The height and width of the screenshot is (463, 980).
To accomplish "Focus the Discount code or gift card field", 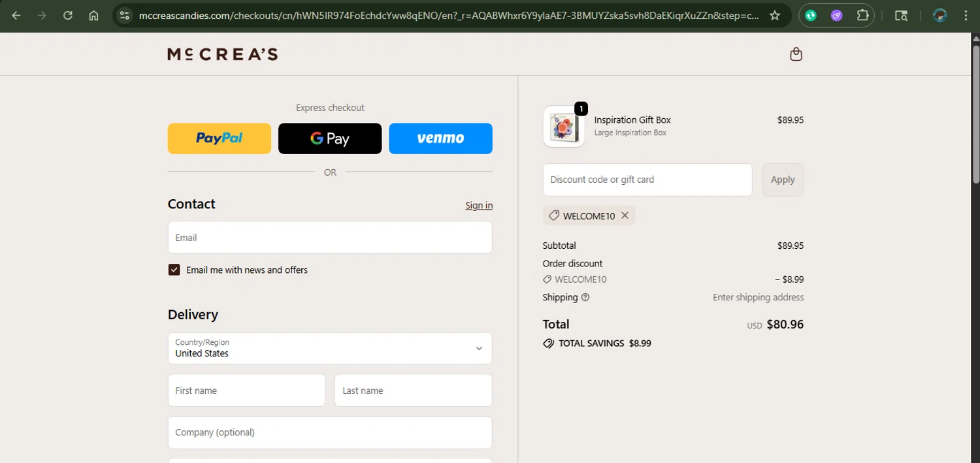I will click(x=647, y=180).
